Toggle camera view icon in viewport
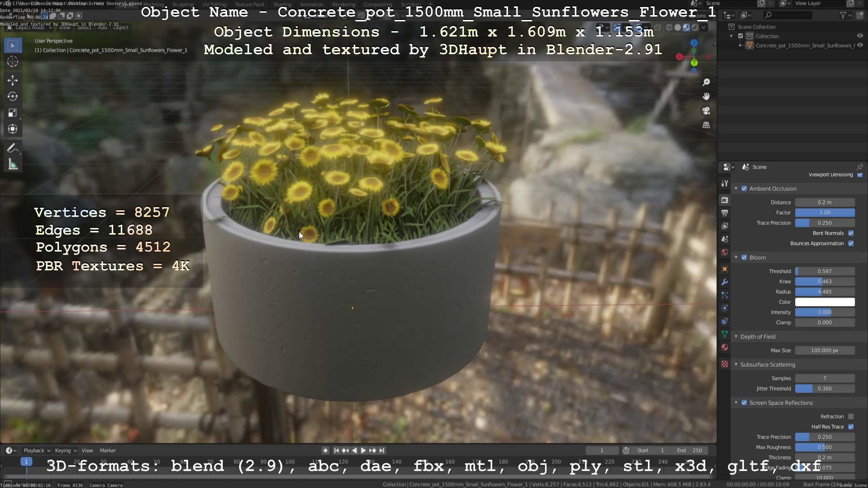This screenshot has width=868, height=488. pos(706,111)
